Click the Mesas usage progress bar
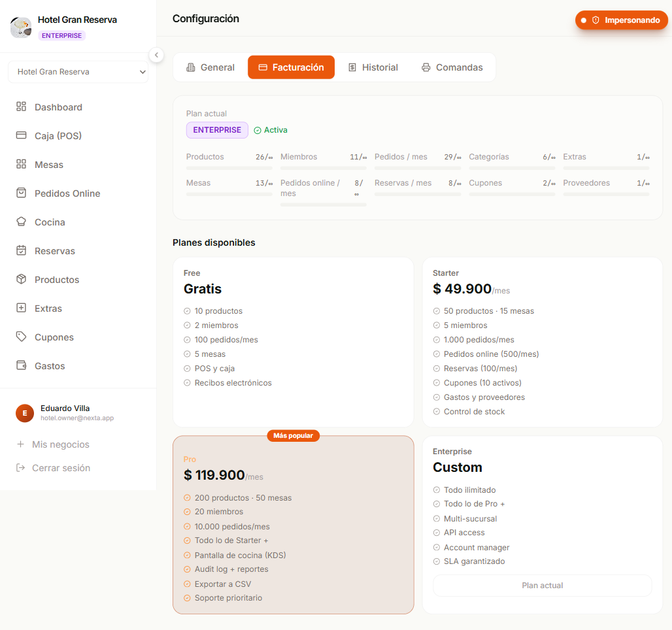The width and height of the screenshot is (672, 630). pos(229,194)
